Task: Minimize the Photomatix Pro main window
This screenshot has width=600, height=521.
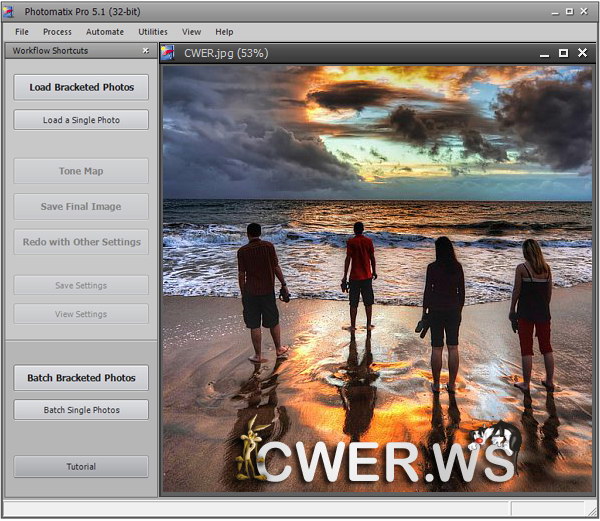Action: click(x=551, y=11)
